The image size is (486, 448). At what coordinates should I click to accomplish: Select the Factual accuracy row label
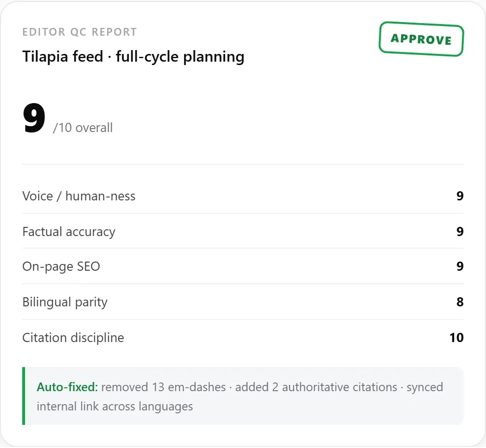pos(69,232)
